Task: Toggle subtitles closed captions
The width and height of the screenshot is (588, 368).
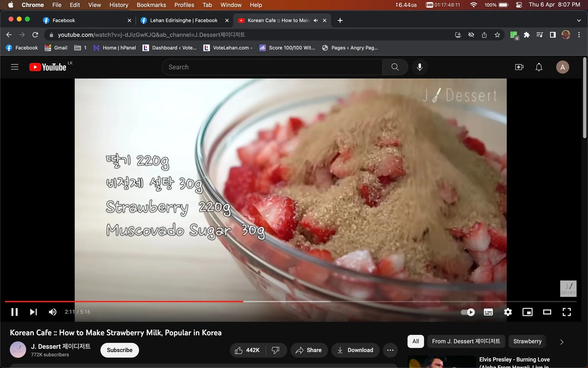Action: [x=488, y=312]
